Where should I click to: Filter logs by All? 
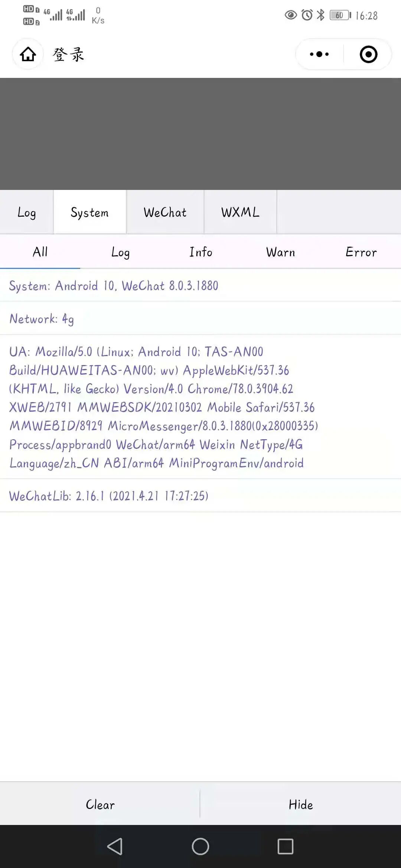click(40, 252)
